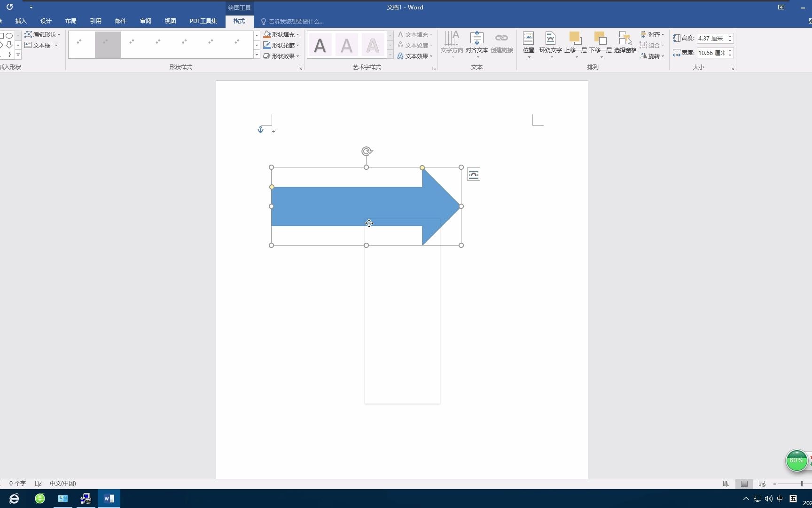
Task: Switch to the 插入 (Insert) tab
Action: pyautogui.click(x=21, y=21)
